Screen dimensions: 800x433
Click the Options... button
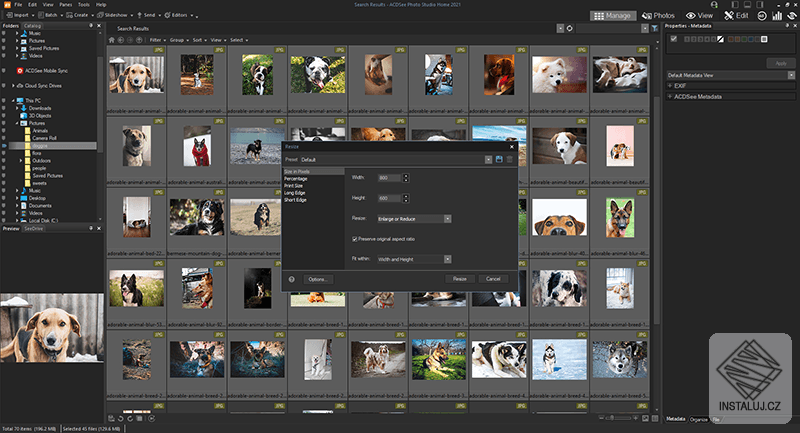coord(318,279)
